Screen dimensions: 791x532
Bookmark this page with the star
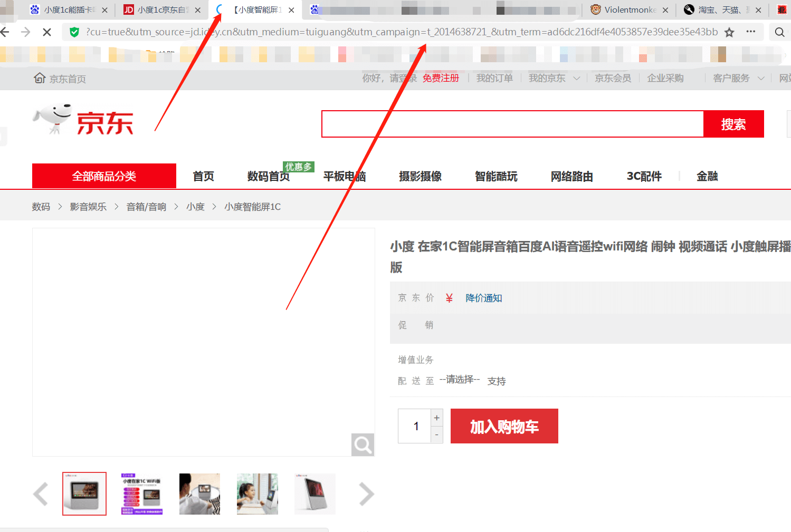[729, 32]
